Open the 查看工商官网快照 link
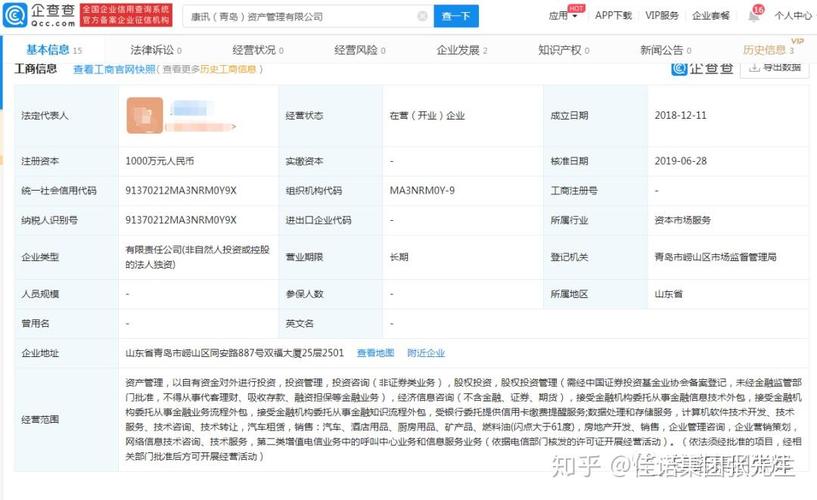This screenshot has width=817, height=500. [114, 69]
